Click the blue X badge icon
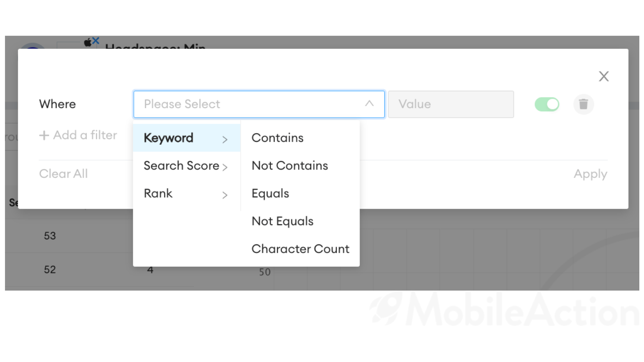This screenshot has height=362, width=644. click(x=96, y=41)
